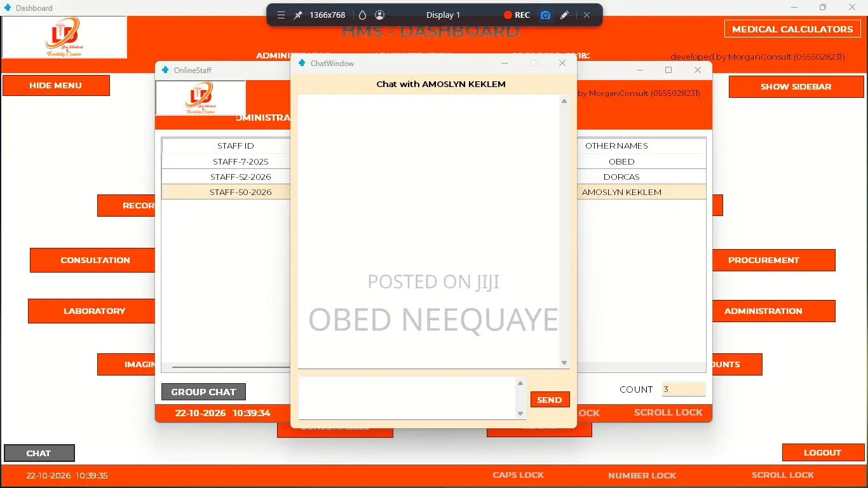Click the clinic logo on dashboard header

click(x=64, y=37)
